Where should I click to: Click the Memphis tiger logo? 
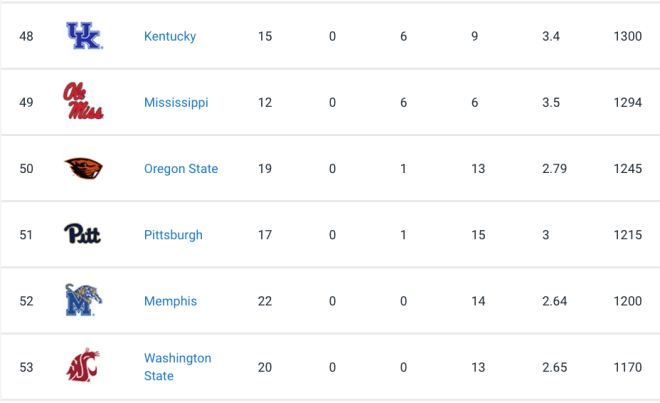pos(83,300)
